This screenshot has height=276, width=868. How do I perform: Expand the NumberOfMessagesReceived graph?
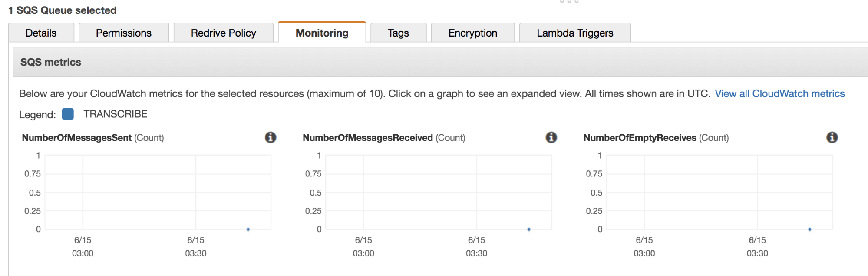pyautogui.click(x=439, y=192)
